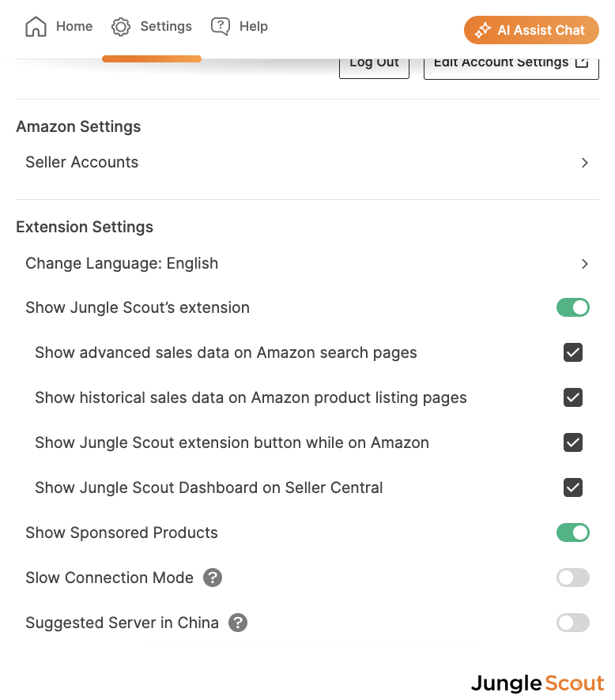Click the Home house icon
The width and height of the screenshot is (615, 700).
[36, 27]
